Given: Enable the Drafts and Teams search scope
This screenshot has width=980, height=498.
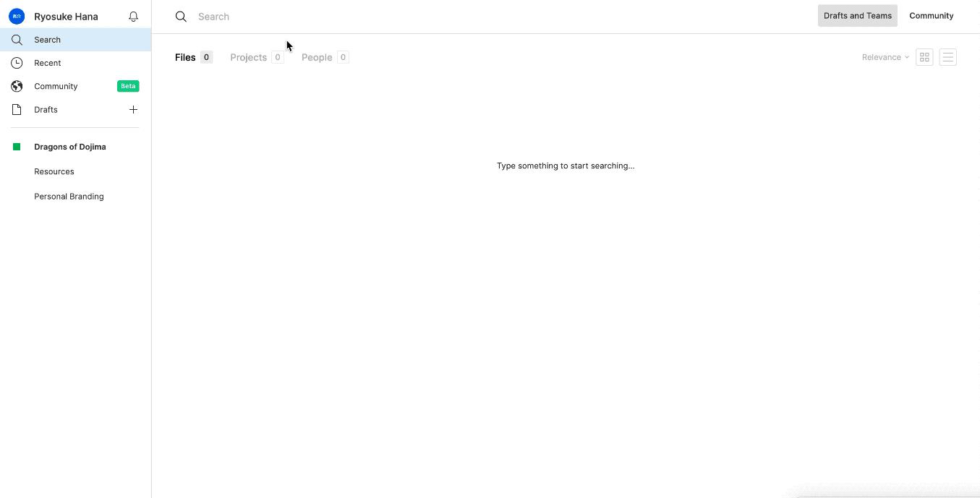Looking at the screenshot, I should (x=857, y=15).
